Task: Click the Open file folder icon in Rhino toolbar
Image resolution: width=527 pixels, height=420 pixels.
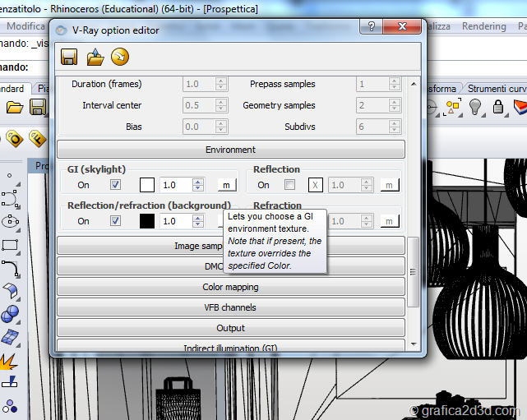Action: pyautogui.click(x=15, y=108)
